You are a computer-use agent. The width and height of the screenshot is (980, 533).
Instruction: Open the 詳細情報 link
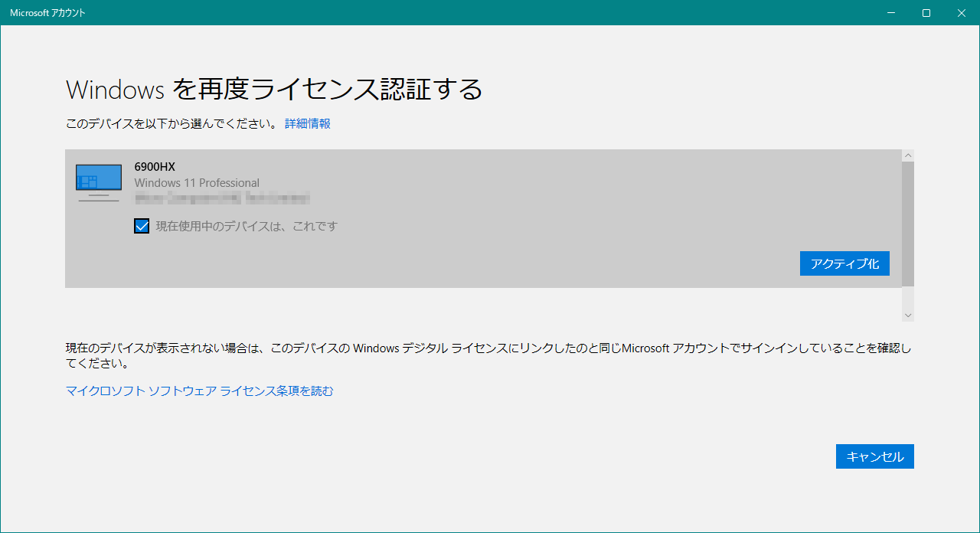[308, 123]
